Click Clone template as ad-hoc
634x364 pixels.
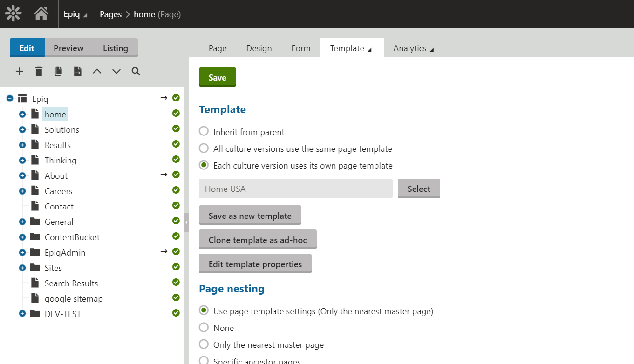tap(258, 240)
